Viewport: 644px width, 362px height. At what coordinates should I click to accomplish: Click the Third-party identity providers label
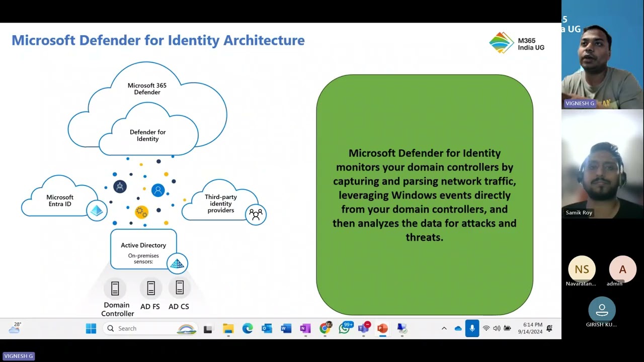click(221, 204)
